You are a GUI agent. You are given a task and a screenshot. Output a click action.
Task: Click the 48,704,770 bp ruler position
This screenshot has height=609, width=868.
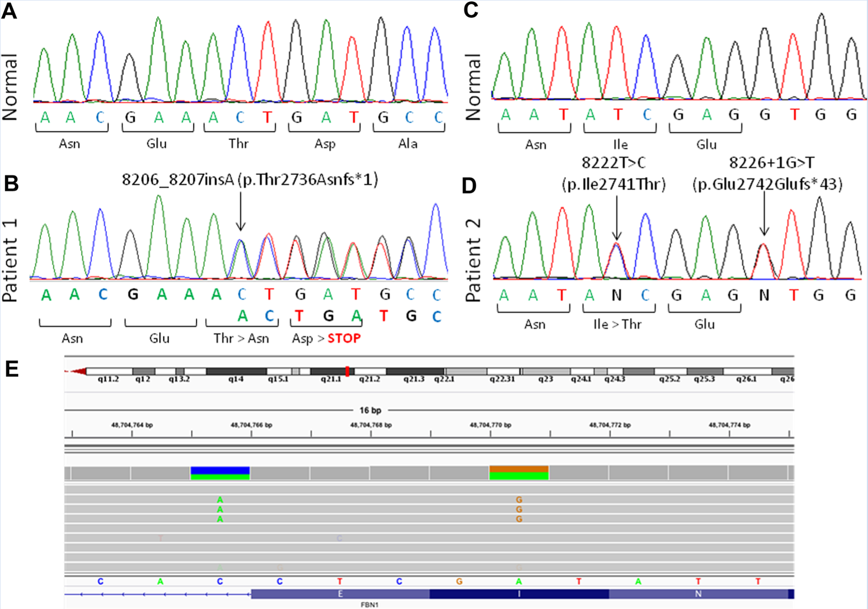491,425
